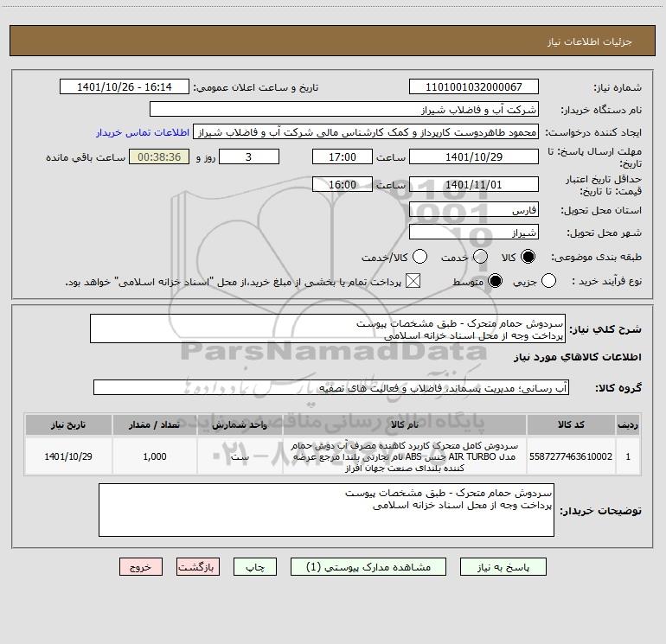
Task: Click product code 5587277463610002 cell
Action: tap(571, 456)
